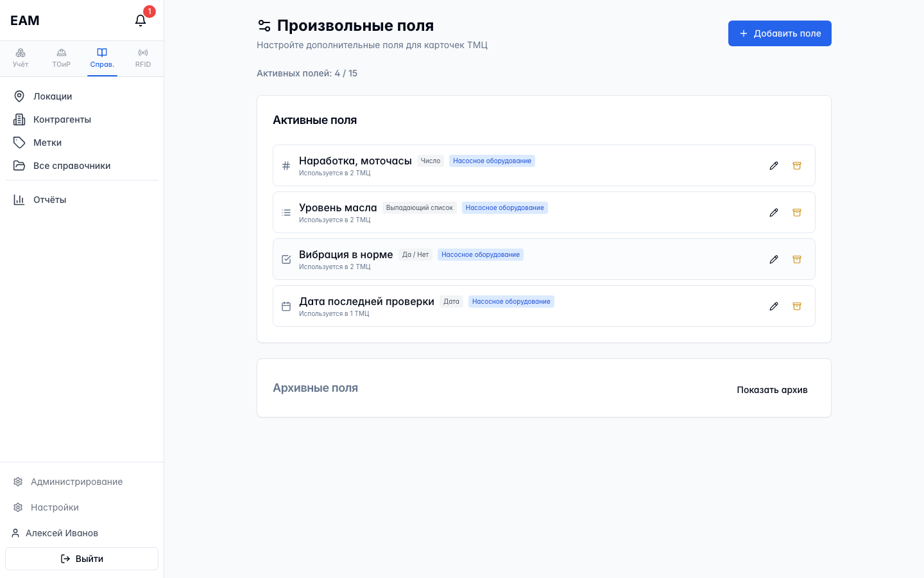
Task: Edit the Уровень масла field
Action: point(774,213)
